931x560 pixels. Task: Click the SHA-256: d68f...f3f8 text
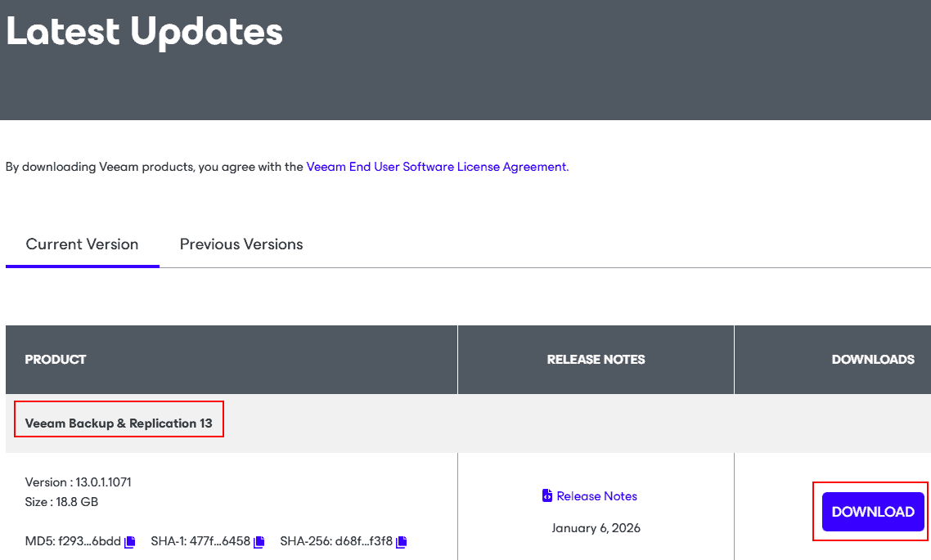[336, 542]
